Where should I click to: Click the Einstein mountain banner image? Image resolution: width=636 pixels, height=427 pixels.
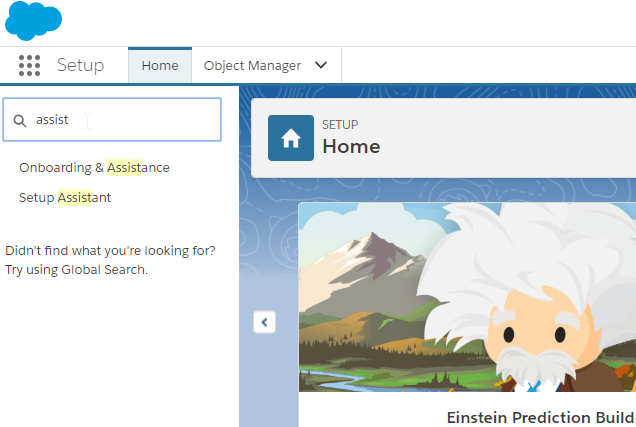[467, 297]
